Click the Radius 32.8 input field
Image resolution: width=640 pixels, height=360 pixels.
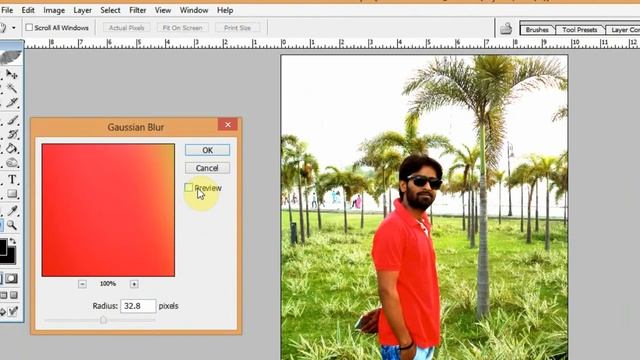138,306
